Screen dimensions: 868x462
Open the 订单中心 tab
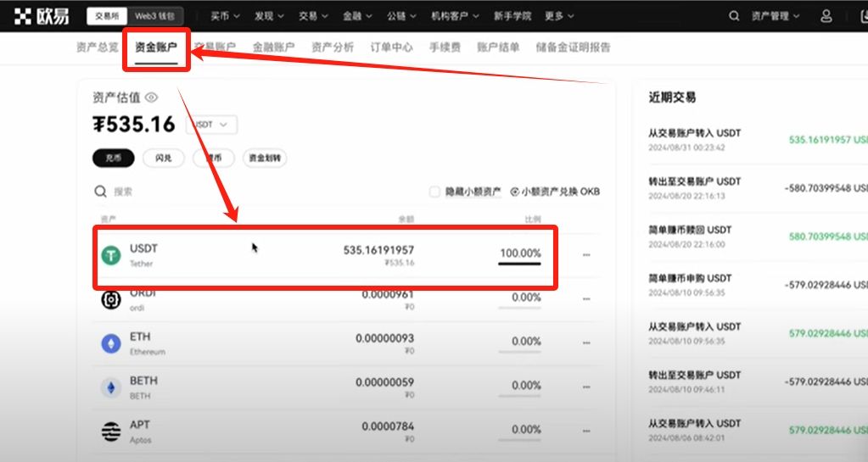coord(392,47)
